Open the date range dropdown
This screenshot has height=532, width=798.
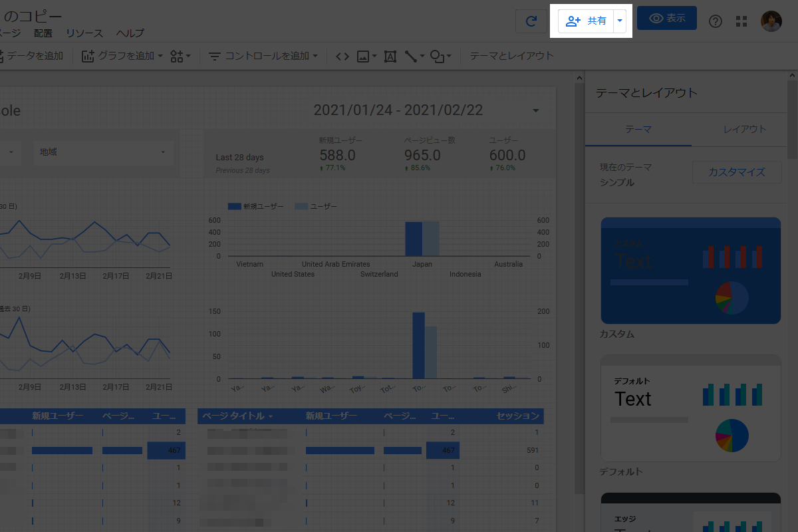(535, 111)
